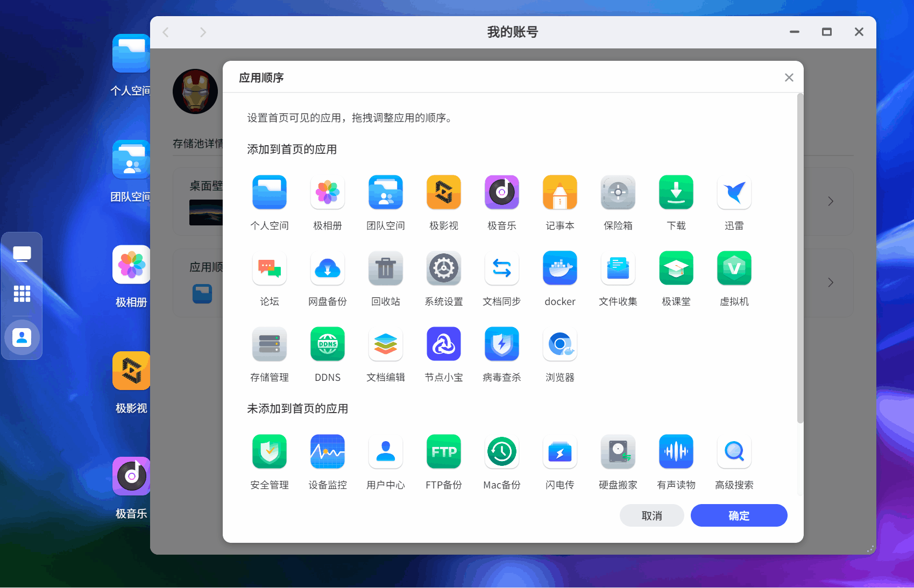The image size is (914, 588).
Task: Go forward in 我的账号 window
Action: (203, 32)
